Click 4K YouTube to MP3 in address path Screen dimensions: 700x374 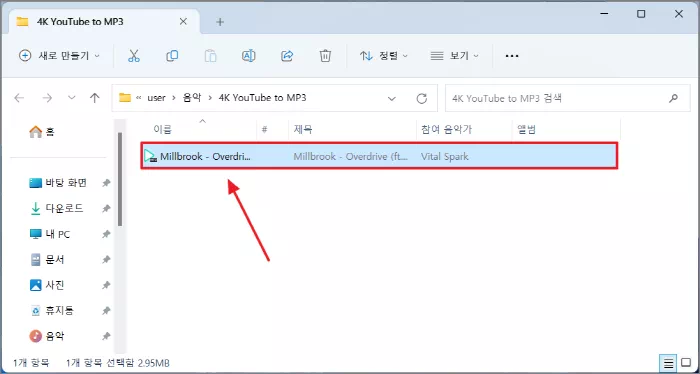[262, 98]
